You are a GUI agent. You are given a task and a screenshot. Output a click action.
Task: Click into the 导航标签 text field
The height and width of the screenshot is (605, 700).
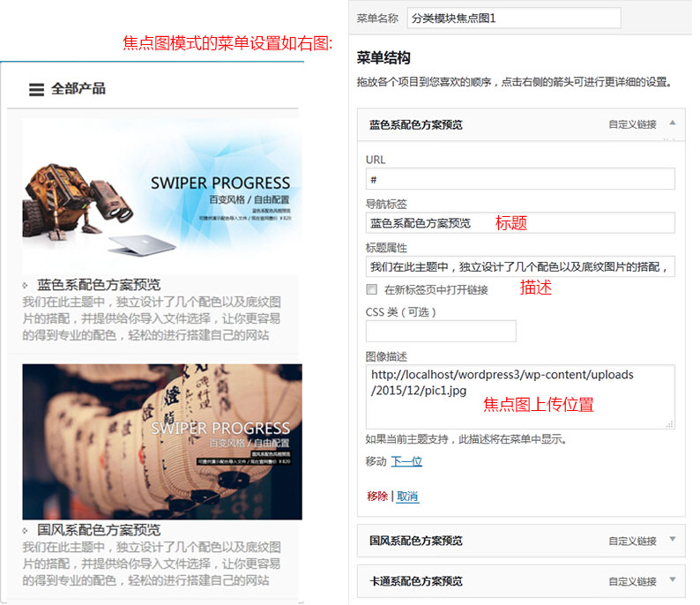519,223
